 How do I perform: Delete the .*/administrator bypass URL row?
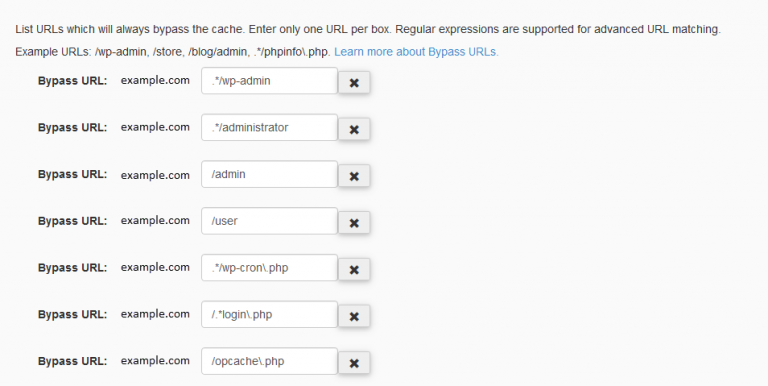pos(354,129)
